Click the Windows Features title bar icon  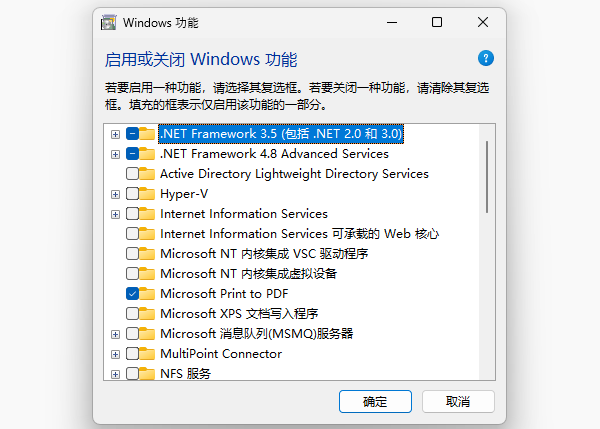pos(109,22)
